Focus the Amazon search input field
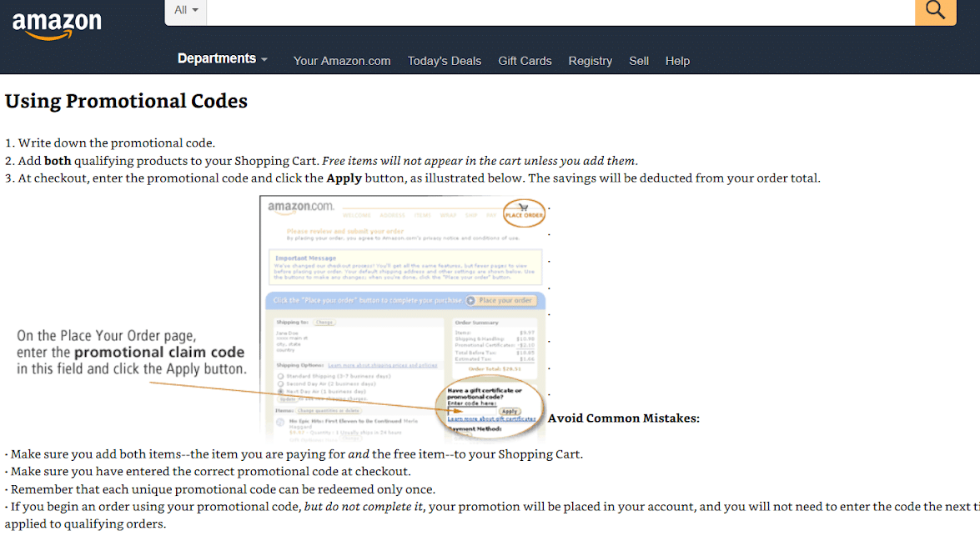This screenshot has height=541, width=980. click(560, 11)
